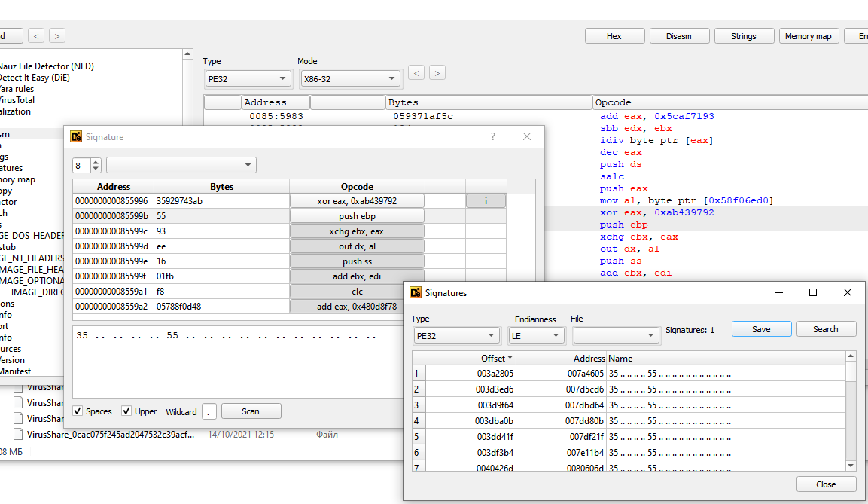Click the next arrow beside Mode dropdown
868x504 pixels.
[437, 72]
